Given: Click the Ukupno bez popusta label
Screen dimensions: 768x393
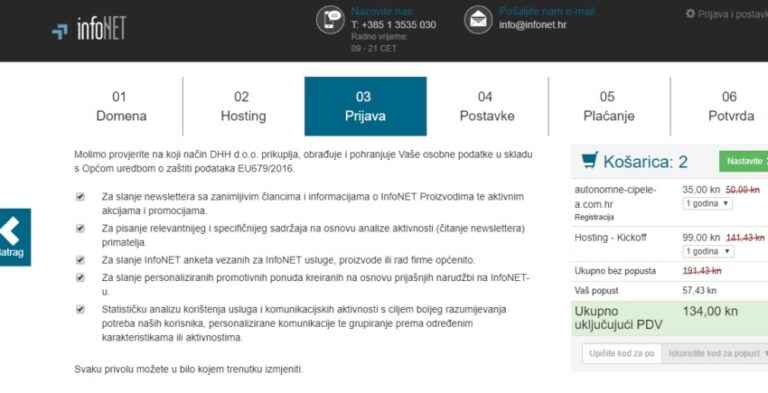Looking at the screenshot, I should pyautogui.click(x=615, y=271).
